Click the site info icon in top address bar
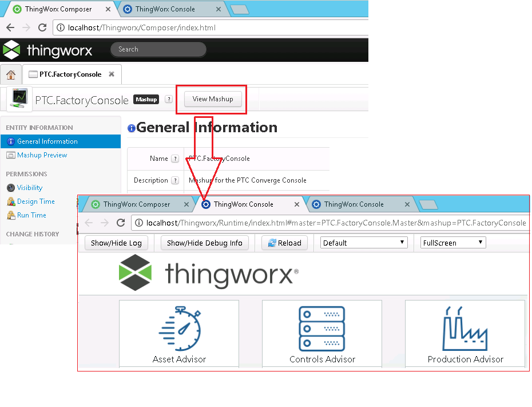This screenshot has width=532, height=407. click(x=61, y=27)
